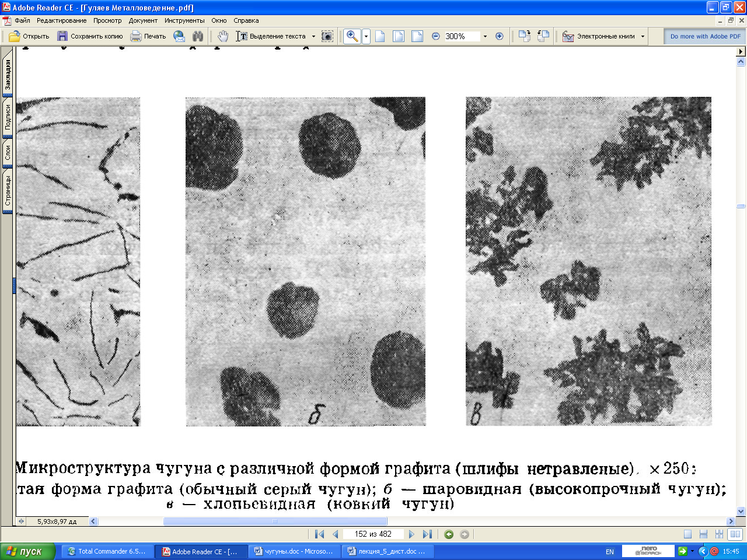This screenshot has height=560, width=747.
Task: Click the grey next view button
Action: tap(465, 534)
